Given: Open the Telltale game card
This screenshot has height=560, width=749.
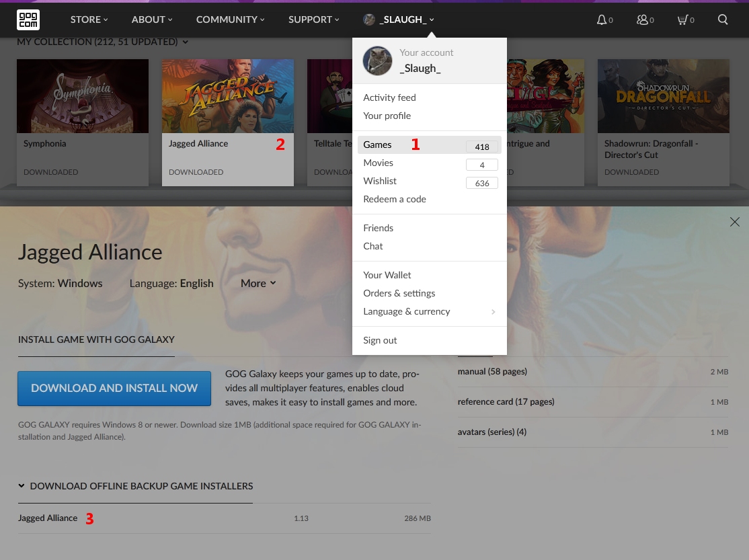Looking at the screenshot, I should point(329,122).
